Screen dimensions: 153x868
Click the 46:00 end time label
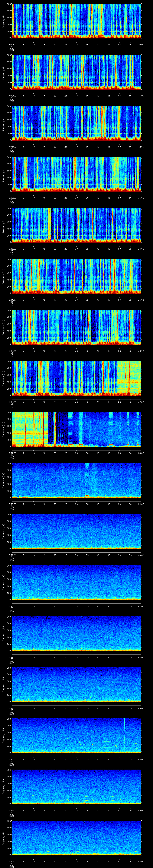pos(141,861)
